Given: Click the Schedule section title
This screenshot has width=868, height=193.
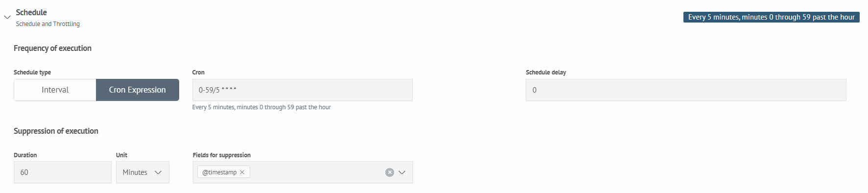Looking at the screenshot, I should point(31,12).
